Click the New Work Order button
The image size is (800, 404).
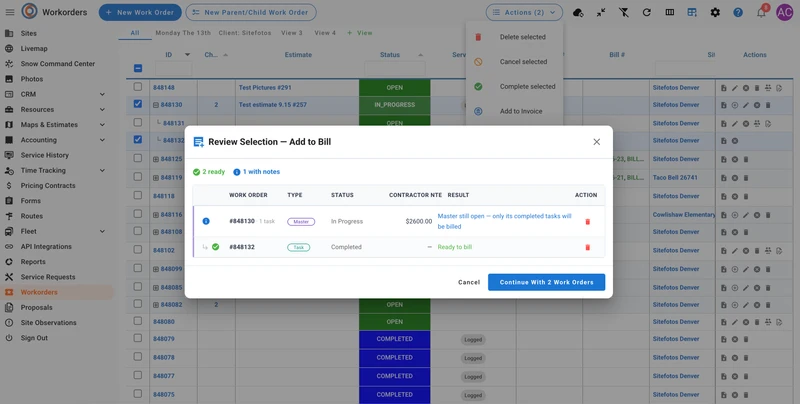coord(140,12)
